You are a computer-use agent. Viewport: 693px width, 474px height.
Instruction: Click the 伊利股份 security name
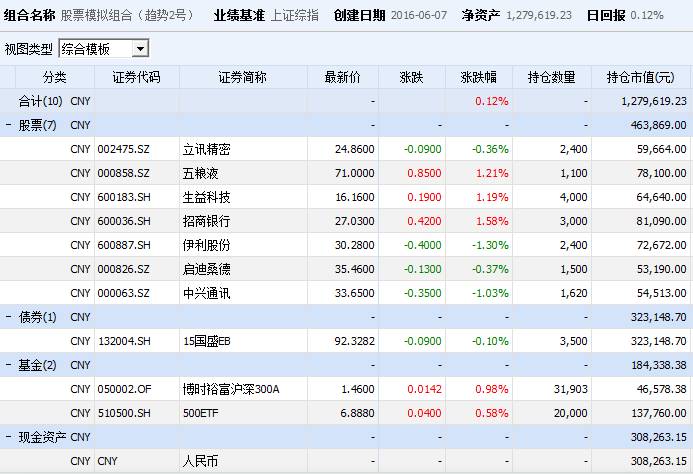[x=207, y=245]
